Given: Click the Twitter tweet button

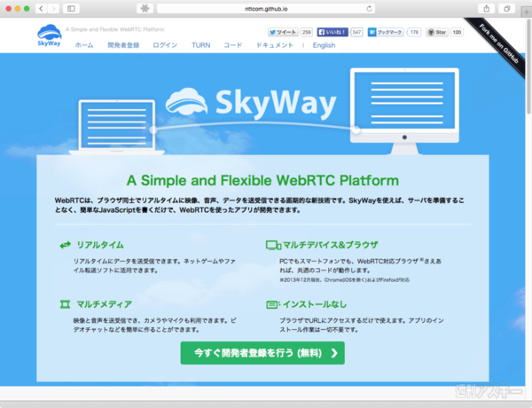Looking at the screenshot, I should 283,32.
